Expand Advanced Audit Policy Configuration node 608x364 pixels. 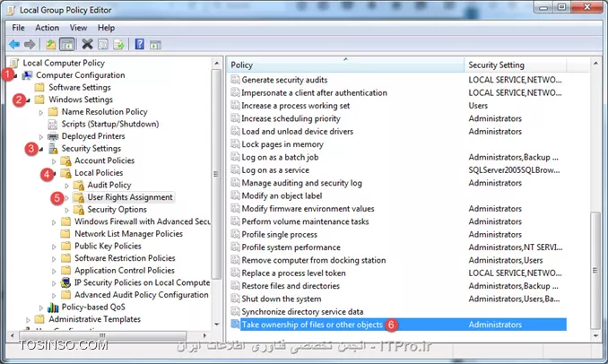(54, 295)
